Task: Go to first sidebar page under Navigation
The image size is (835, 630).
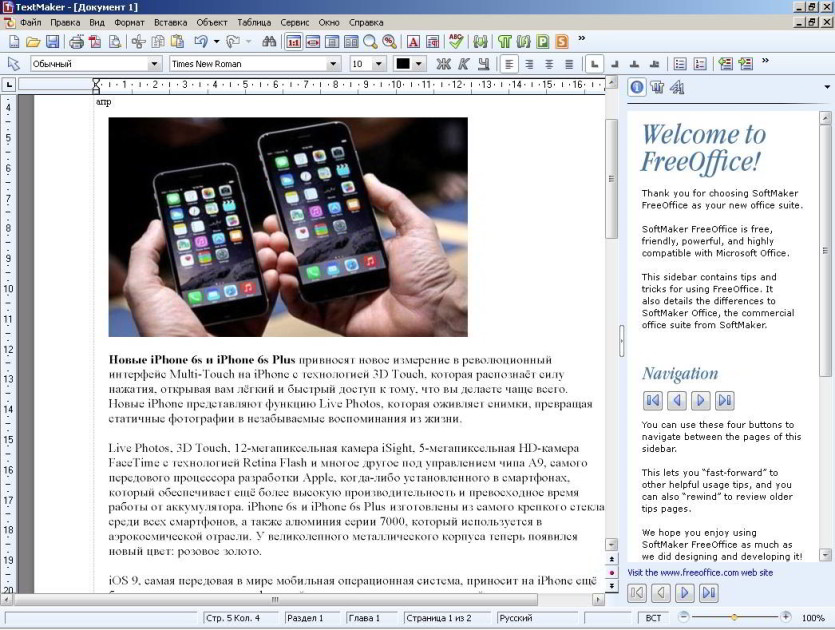Action: [653, 400]
